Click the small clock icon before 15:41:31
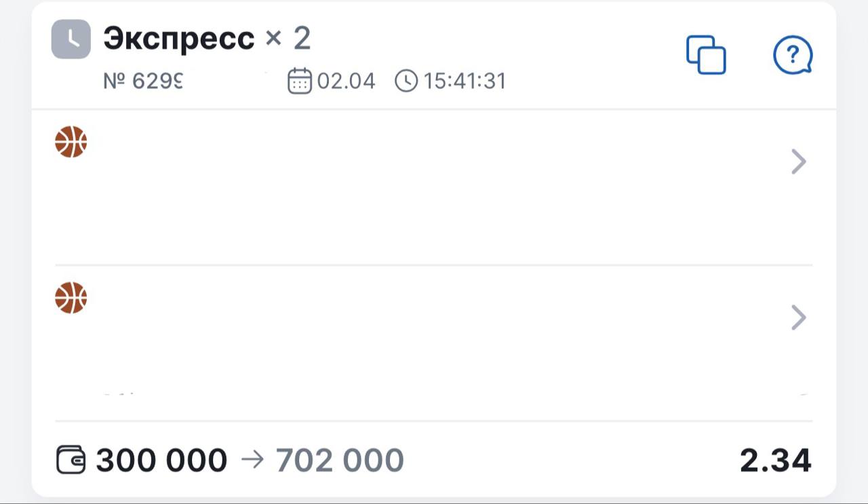Viewport: 868px width, 504px height. click(x=406, y=81)
